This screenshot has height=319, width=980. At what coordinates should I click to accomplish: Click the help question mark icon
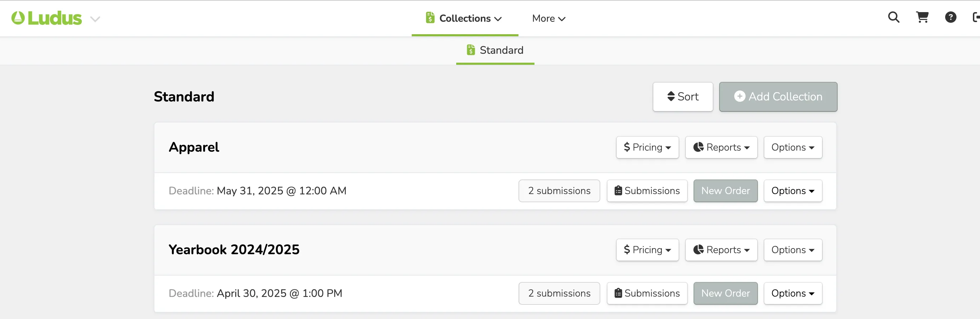pyautogui.click(x=950, y=17)
